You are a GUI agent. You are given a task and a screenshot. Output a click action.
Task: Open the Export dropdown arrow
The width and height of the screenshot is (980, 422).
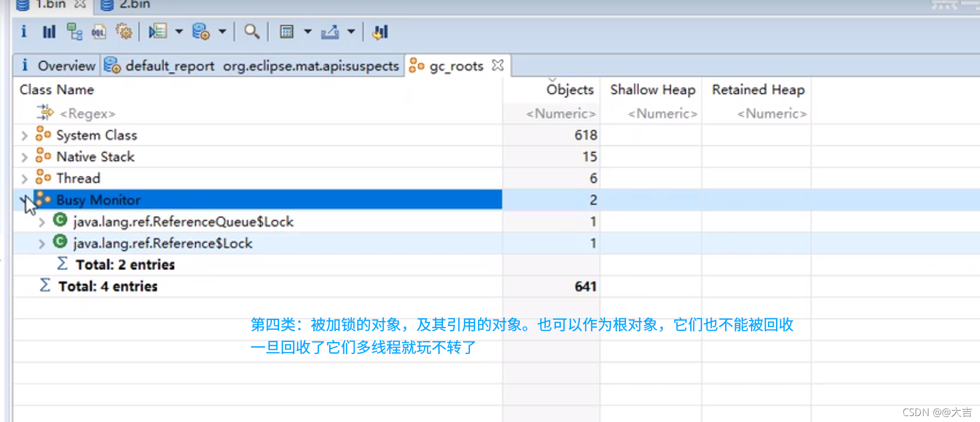(x=351, y=32)
